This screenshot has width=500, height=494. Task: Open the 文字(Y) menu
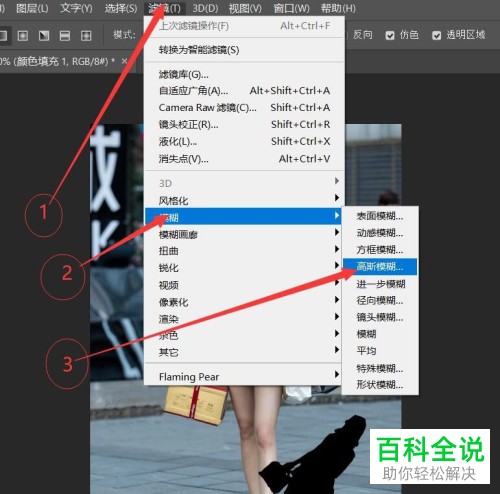click(x=76, y=8)
